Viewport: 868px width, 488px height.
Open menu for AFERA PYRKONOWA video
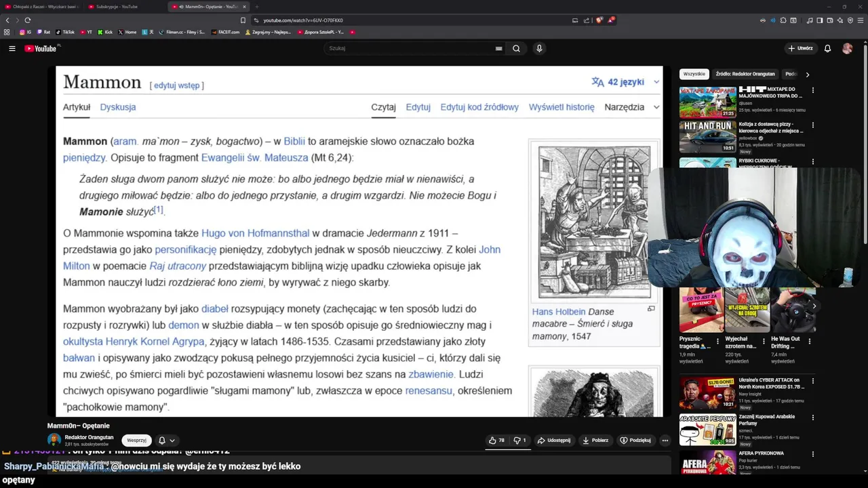[812, 454]
